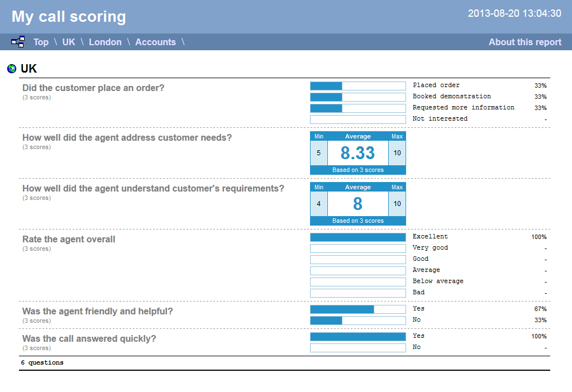Select the "Placed order" progress bar

click(357, 85)
